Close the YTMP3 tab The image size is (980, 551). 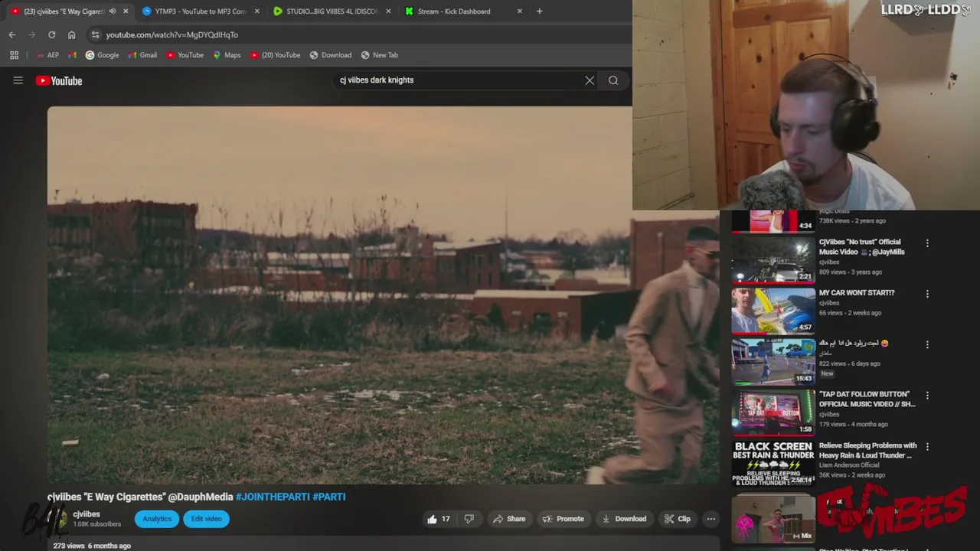click(x=256, y=11)
